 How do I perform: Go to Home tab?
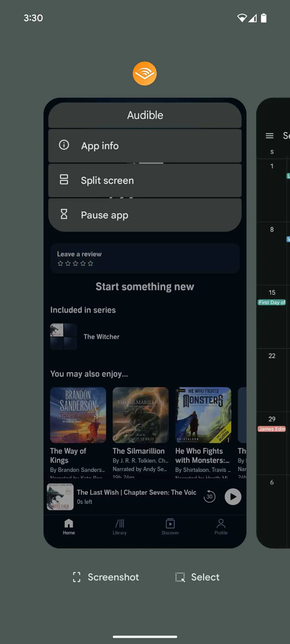69,527
